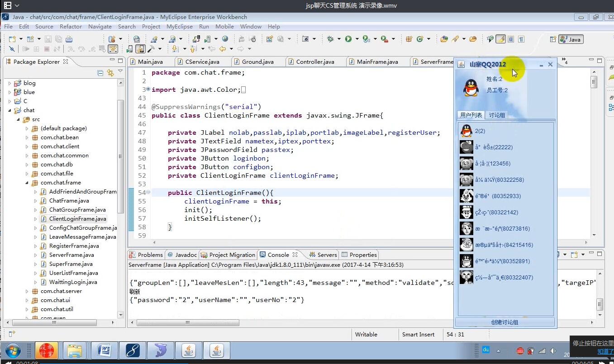Open dropdown arrow beside Debug icon

coord(339,39)
